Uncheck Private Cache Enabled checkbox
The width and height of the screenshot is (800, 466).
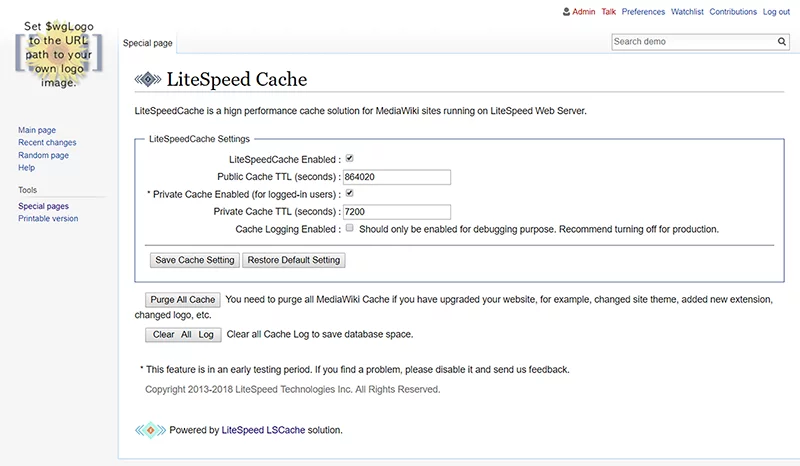pyautogui.click(x=349, y=193)
